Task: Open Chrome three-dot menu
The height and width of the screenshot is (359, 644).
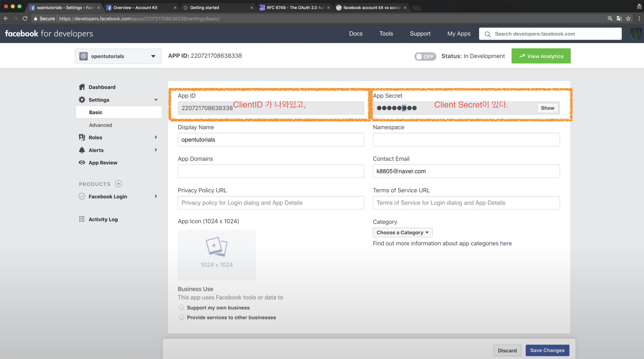Action: coord(639,18)
